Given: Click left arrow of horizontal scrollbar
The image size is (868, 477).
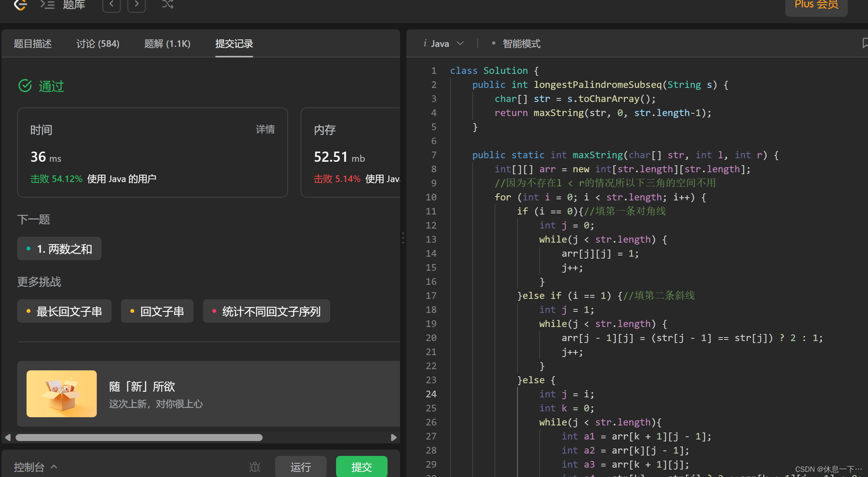Looking at the screenshot, I should tap(8, 438).
